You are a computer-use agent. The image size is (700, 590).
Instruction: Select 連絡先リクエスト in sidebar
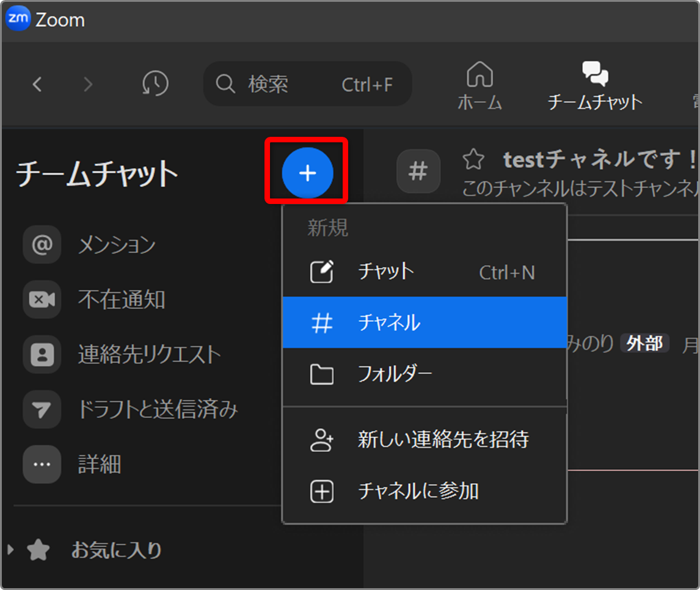click(150, 354)
